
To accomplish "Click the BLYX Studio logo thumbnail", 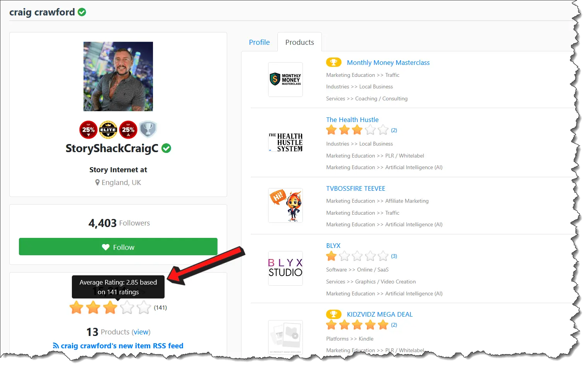I will click(x=286, y=268).
